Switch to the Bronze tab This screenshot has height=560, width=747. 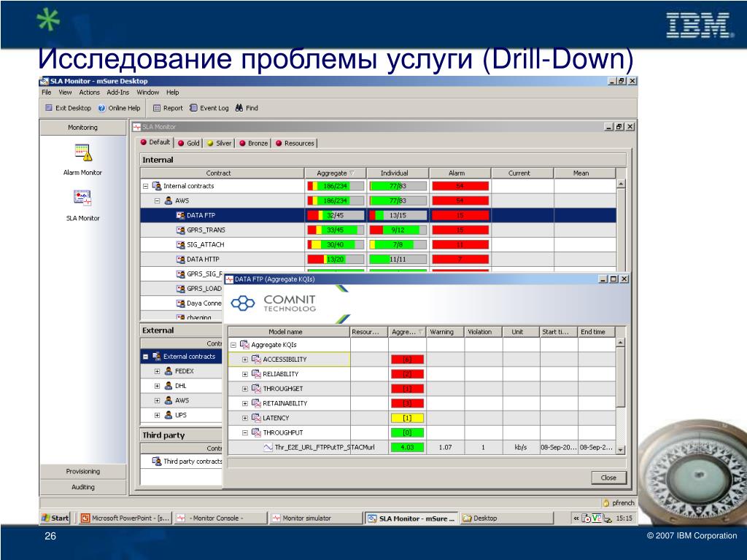coord(253,143)
